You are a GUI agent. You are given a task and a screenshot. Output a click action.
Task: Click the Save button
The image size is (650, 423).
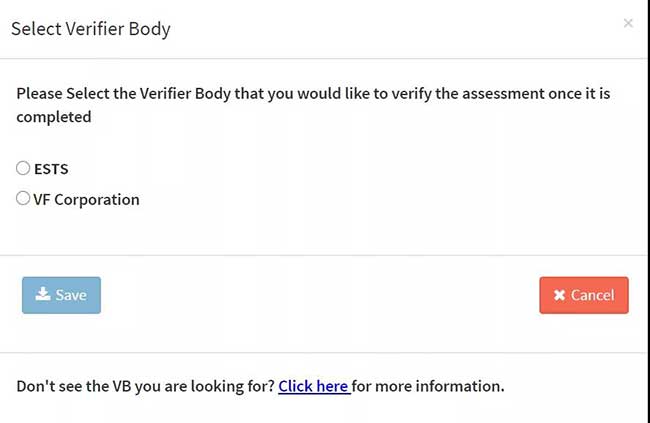(x=61, y=295)
